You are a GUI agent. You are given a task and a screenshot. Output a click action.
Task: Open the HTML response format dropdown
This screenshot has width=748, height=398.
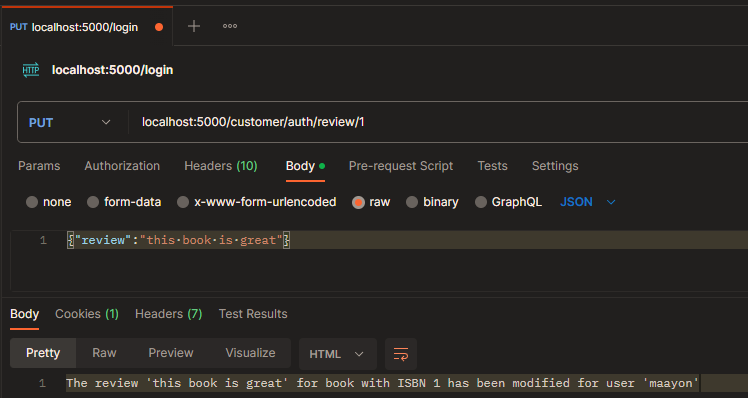pyautogui.click(x=337, y=354)
